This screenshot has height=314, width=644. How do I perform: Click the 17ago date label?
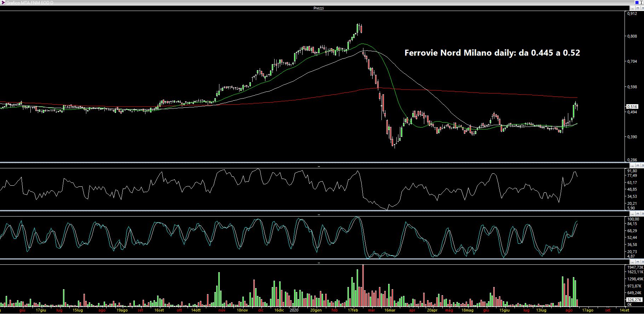(587, 310)
